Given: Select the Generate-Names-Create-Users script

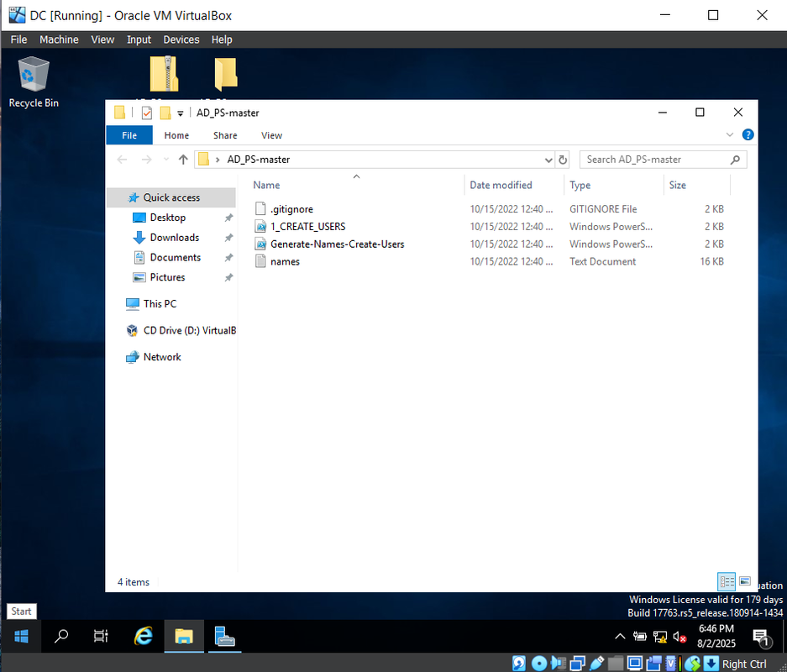Looking at the screenshot, I should pos(338,244).
